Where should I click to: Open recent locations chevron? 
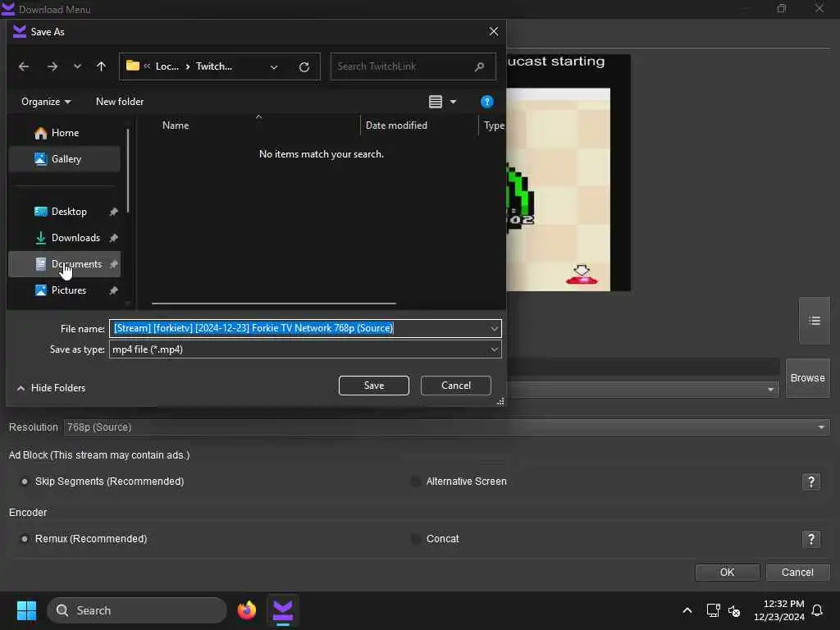(77, 66)
